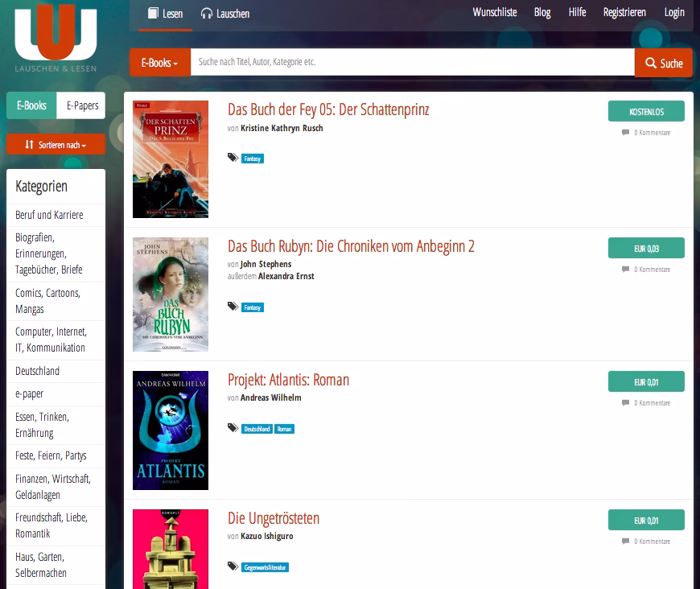700x589 pixels.
Task: Open title Die Ungetrösteten
Action: tap(274, 518)
